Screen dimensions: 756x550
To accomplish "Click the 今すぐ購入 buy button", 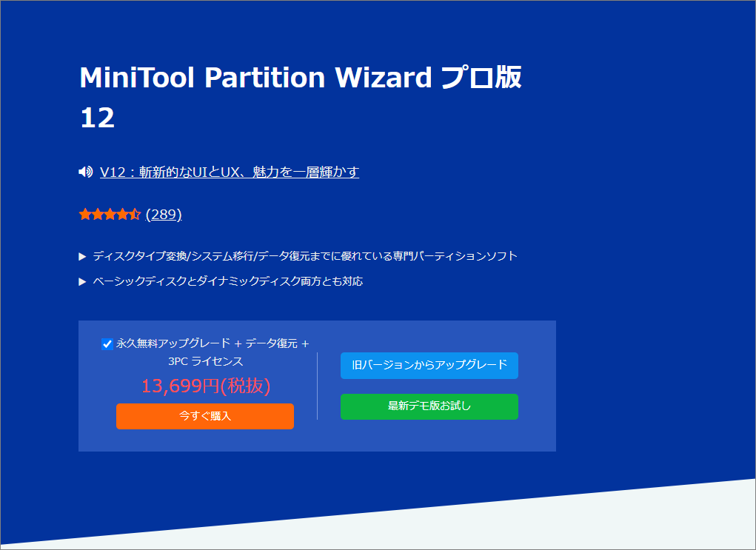I will [205, 416].
